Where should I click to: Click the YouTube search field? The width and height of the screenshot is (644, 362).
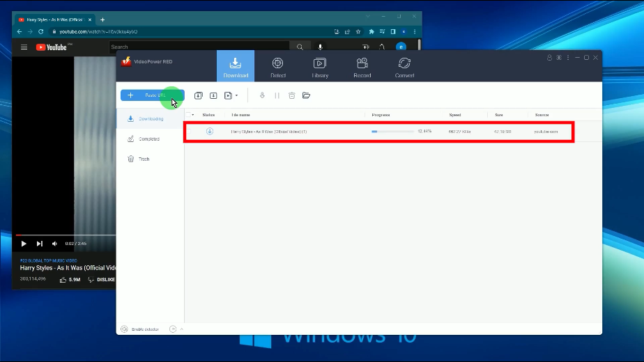tap(199, 47)
